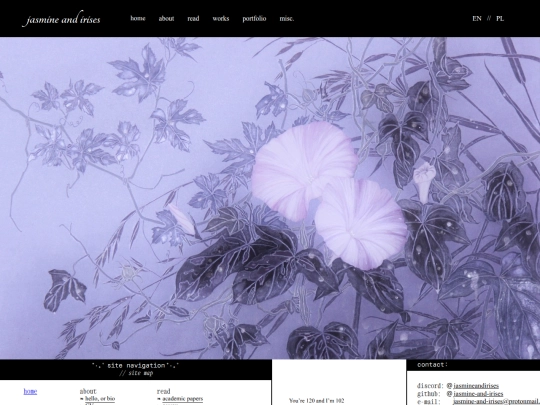Open the github jasmine-and-irises link
Viewport: 540px width, 405px height.
[x=478, y=393]
